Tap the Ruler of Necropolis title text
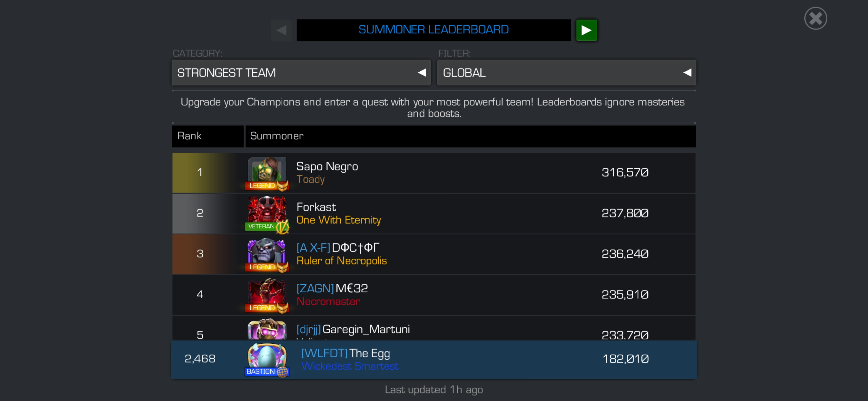868x401 pixels. [341, 261]
